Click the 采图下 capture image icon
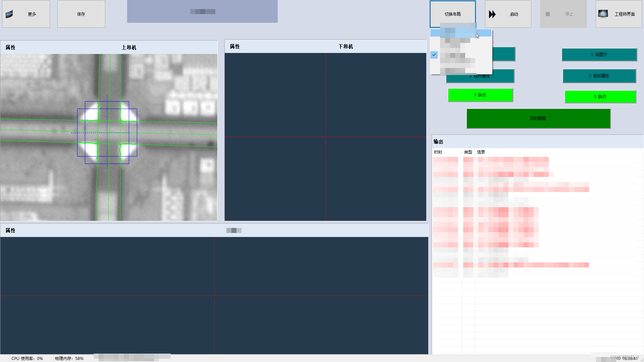 [x=599, y=54]
